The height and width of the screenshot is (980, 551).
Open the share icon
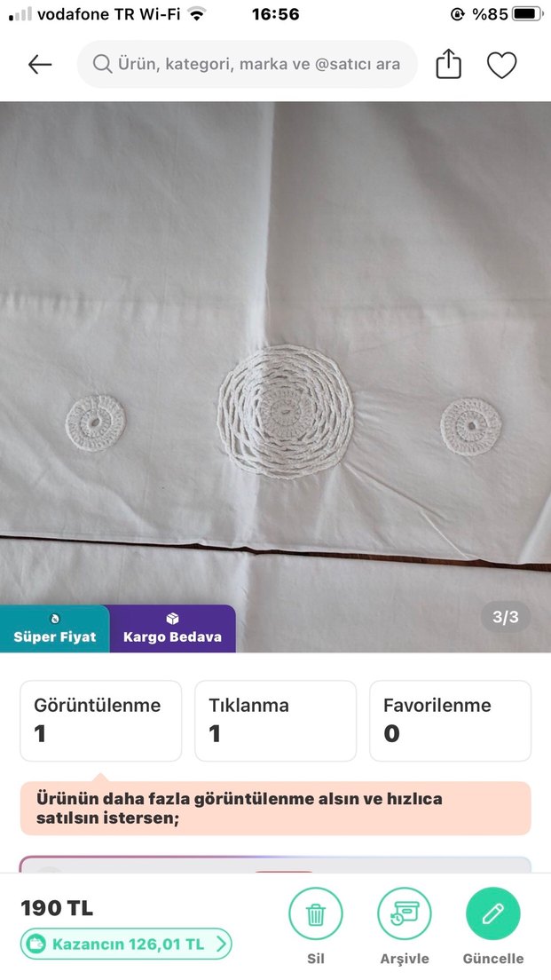pos(448,64)
